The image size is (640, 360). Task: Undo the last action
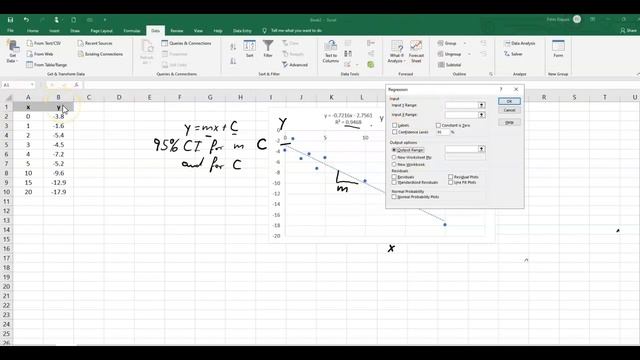(26, 20)
